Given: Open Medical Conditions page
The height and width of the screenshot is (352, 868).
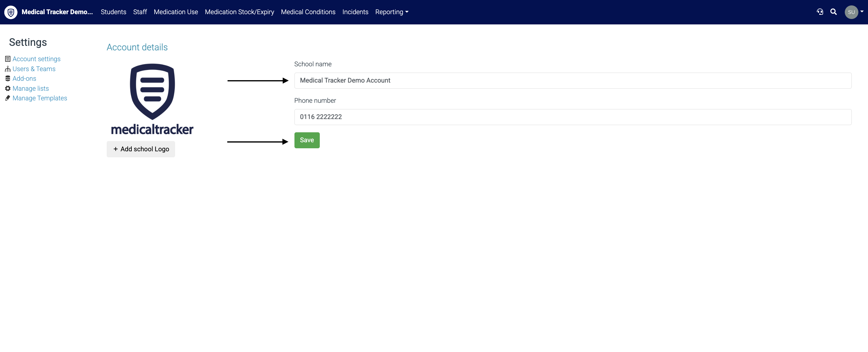Looking at the screenshot, I should [308, 12].
